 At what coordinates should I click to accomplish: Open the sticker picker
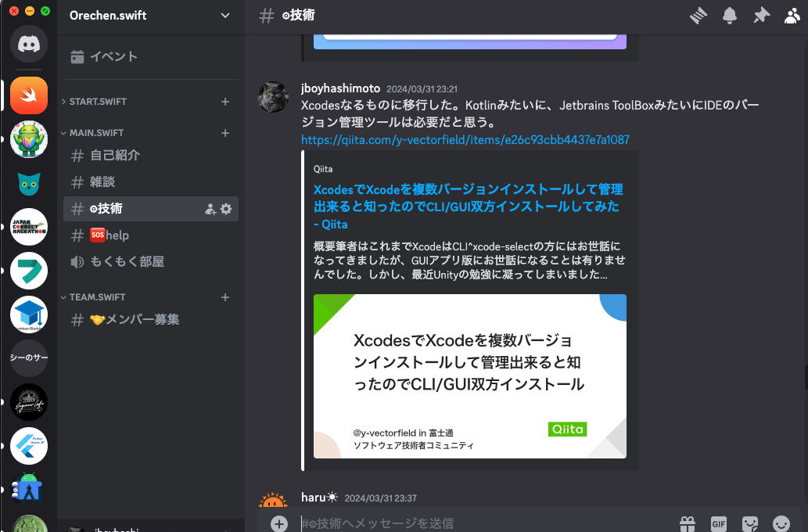pos(750,523)
